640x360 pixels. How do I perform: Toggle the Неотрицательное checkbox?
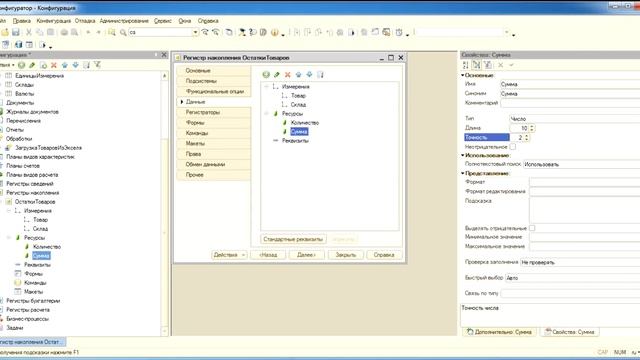pos(513,147)
